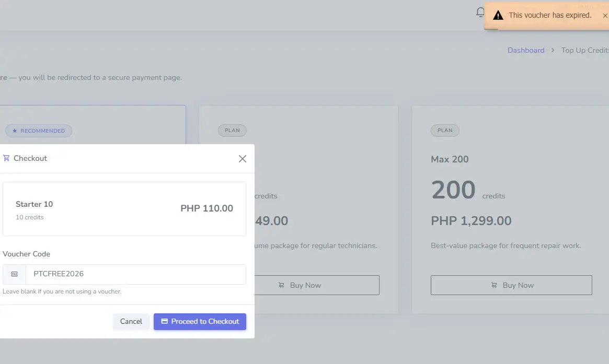Click the star icon in Recommended badge
The image size is (609, 364).
(x=15, y=131)
